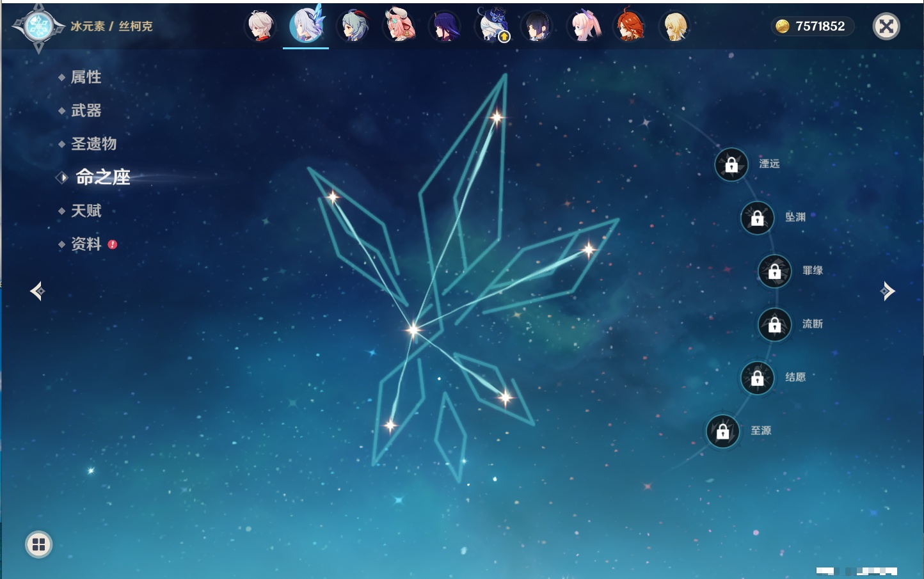Click the highlighted Skirk avatar

coord(306,26)
